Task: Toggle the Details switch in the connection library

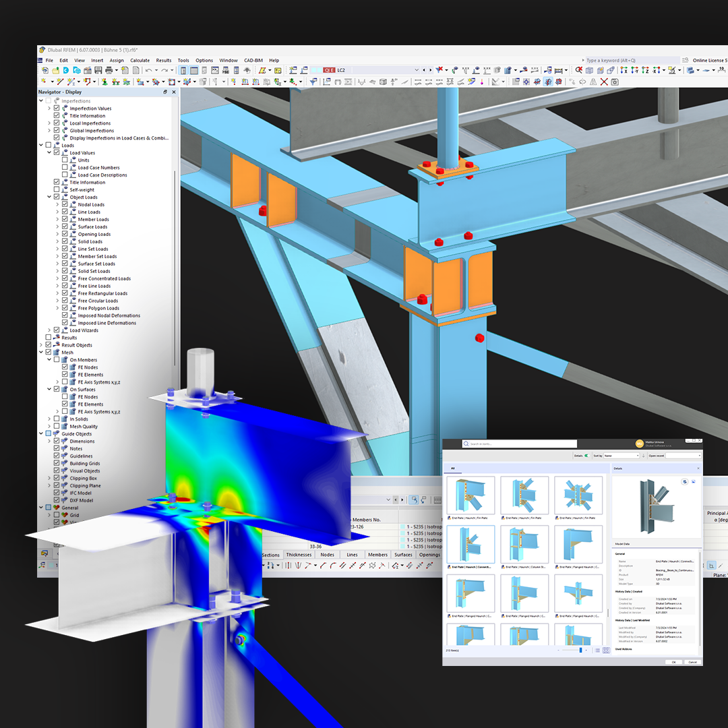Action: pyautogui.click(x=587, y=456)
